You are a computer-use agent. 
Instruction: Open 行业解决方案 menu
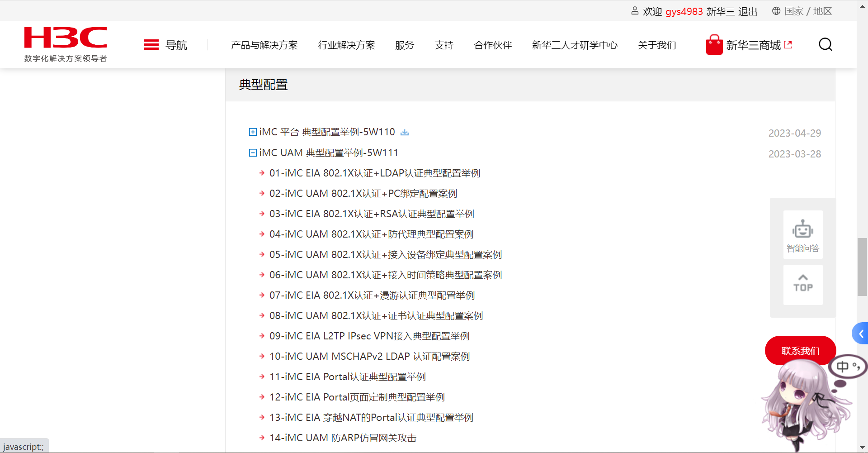(347, 45)
